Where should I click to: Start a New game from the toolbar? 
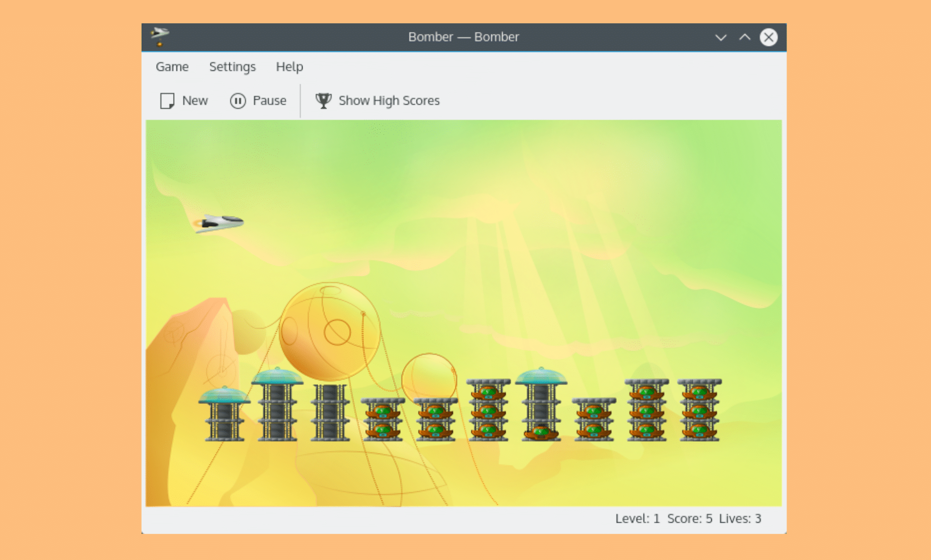[x=195, y=101]
